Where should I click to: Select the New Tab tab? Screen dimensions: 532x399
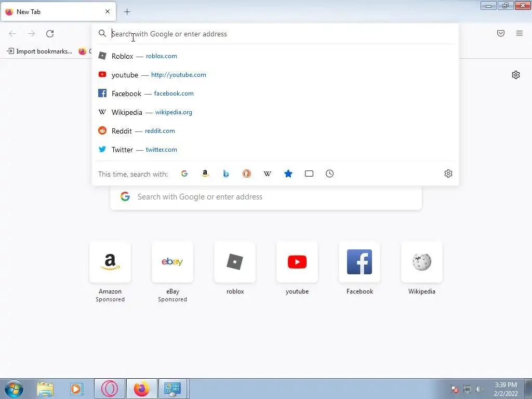coord(58,11)
